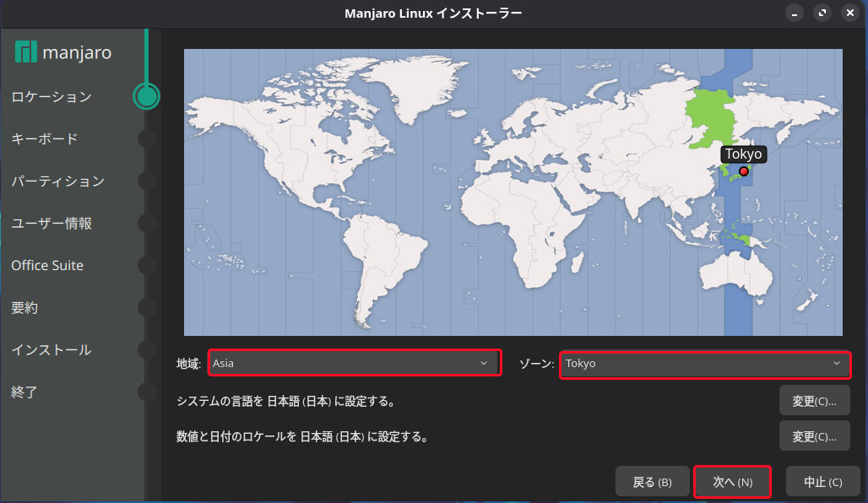Change the system language setting button
The height and width of the screenshot is (503, 868).
(x=814, y=401)
